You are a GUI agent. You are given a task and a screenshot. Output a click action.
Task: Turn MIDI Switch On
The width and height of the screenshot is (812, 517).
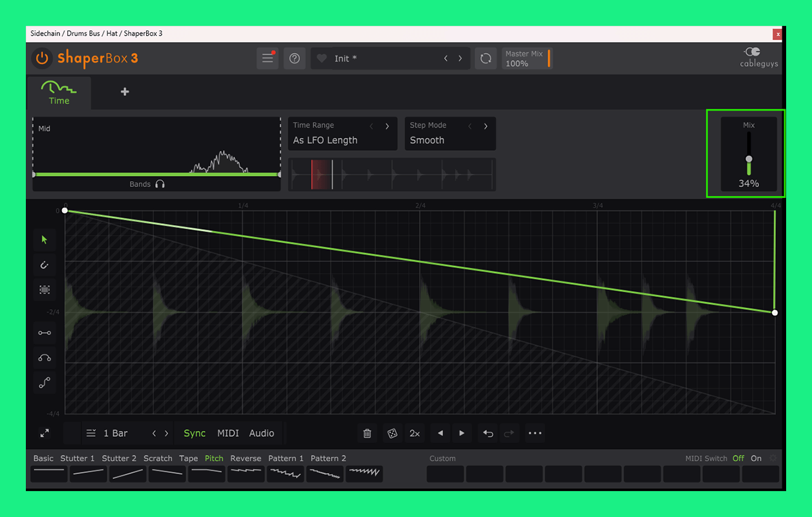756,458
